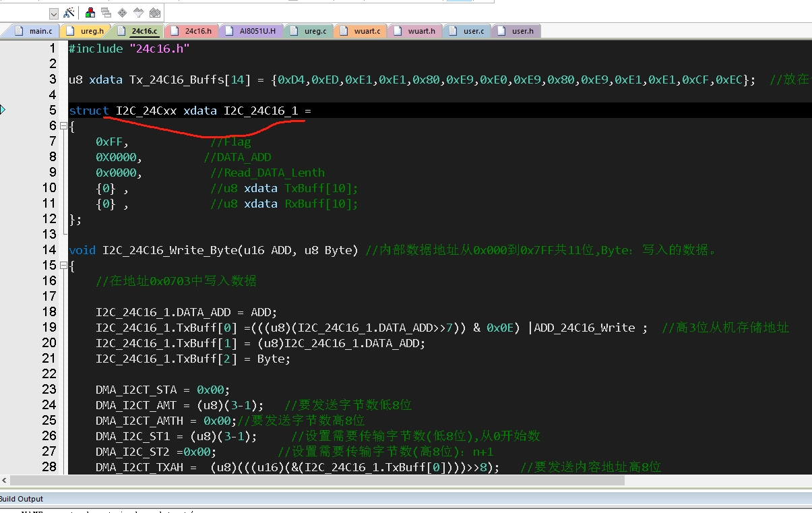Click the I2C_24C16_1.DATA_ADD = ADD; line
The image size is (812, 513).
point(187,312)
